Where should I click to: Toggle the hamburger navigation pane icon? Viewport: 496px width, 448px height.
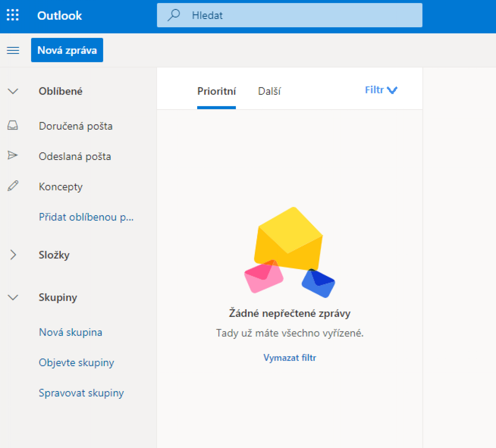(x=13, y=50)
